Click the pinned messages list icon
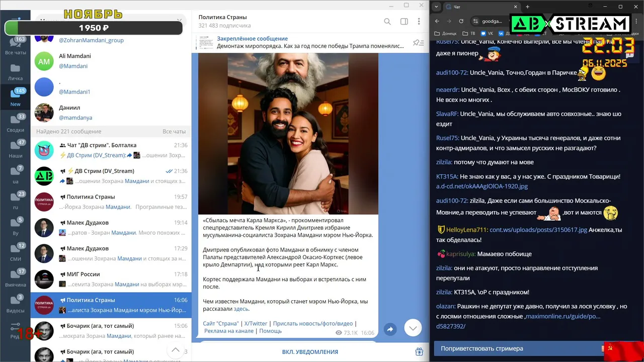 click(418, 43)
